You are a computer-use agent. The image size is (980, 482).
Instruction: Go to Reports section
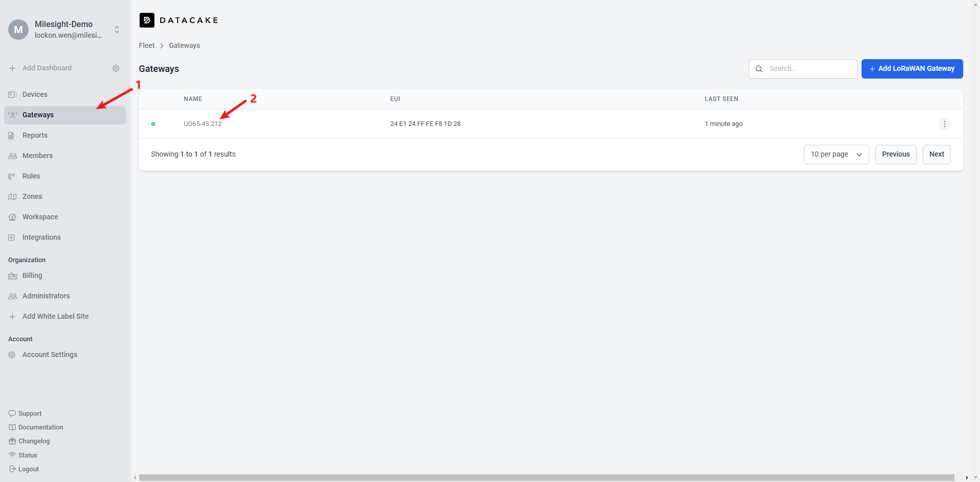65,136
